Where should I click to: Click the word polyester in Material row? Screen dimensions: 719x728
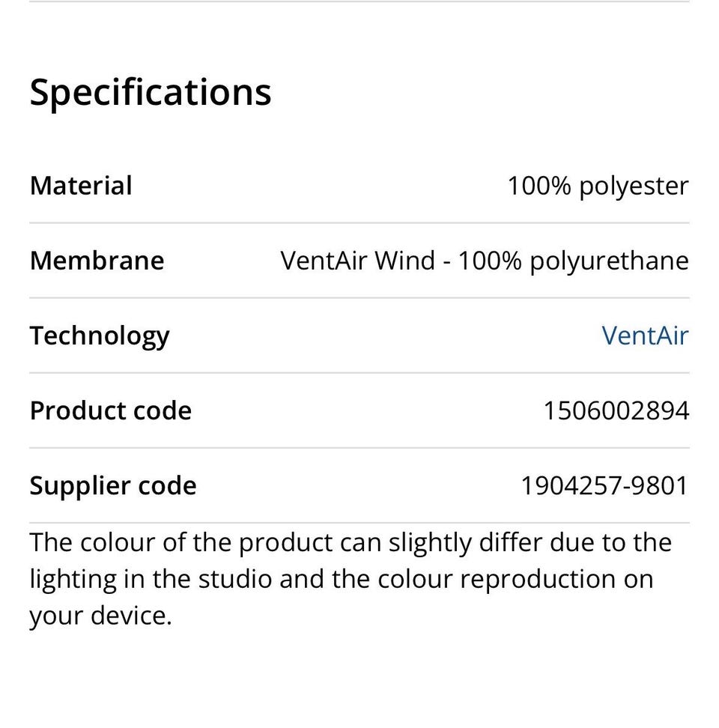(634, 187)
